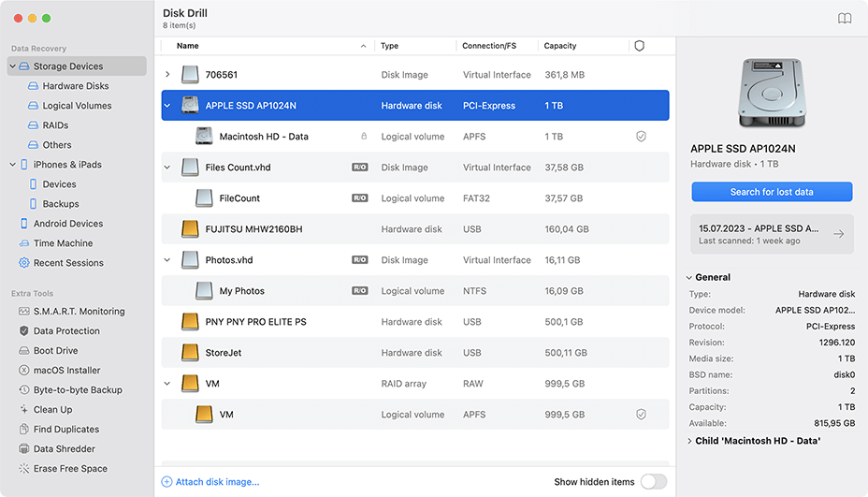The image size is (868, 497).
Task: Click shield icon in VM logical volume row
Action: 641,415
